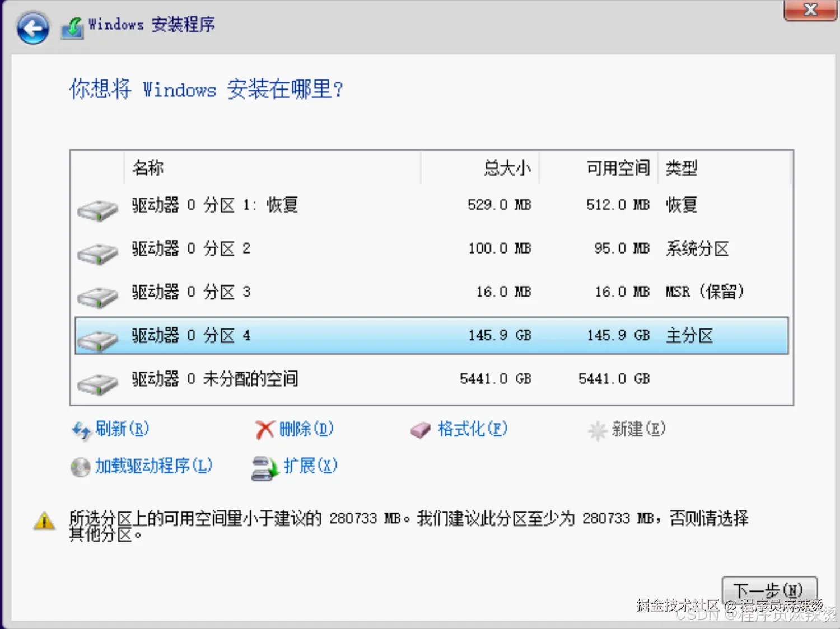Click the 刷新(R) link

[x=122, y=429]
